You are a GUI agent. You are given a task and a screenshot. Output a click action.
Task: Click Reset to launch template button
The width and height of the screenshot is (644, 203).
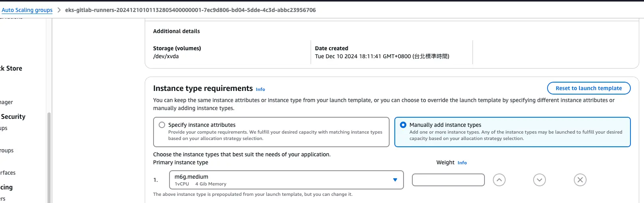coord(589,88)
